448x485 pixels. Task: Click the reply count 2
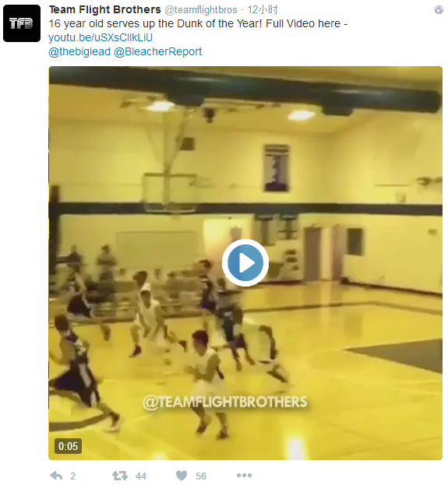tap(72, 476)
